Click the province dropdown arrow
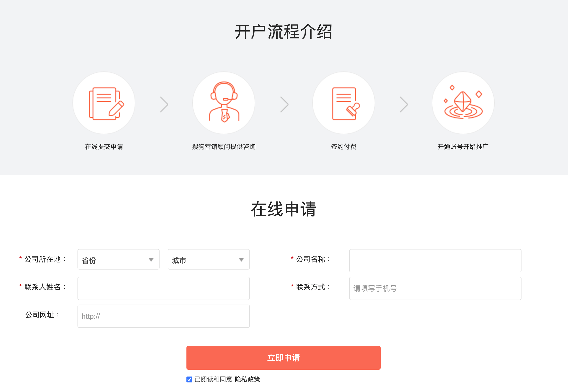 [151, 260]
